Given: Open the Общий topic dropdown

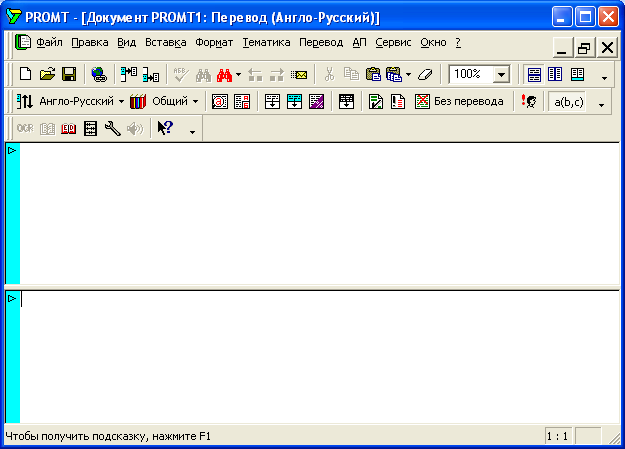Looking at the screenshot, I should coord(195,101).
